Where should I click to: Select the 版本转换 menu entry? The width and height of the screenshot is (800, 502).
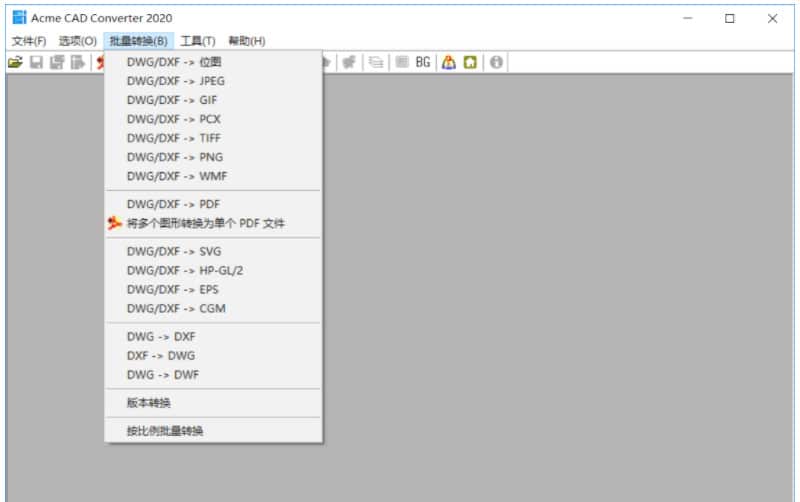tap(213, 403)
